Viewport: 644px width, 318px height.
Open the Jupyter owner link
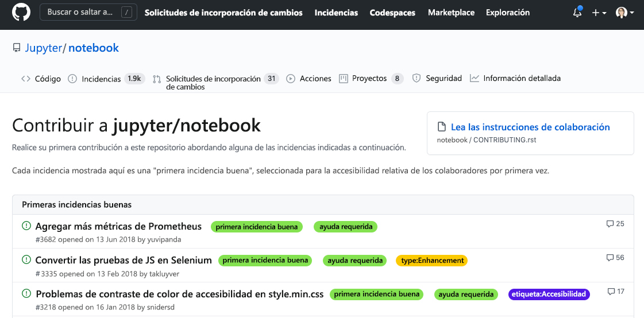(43, 48)
